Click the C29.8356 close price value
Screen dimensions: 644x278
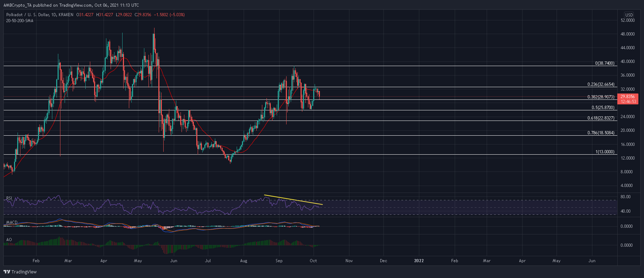click(143, 15)
